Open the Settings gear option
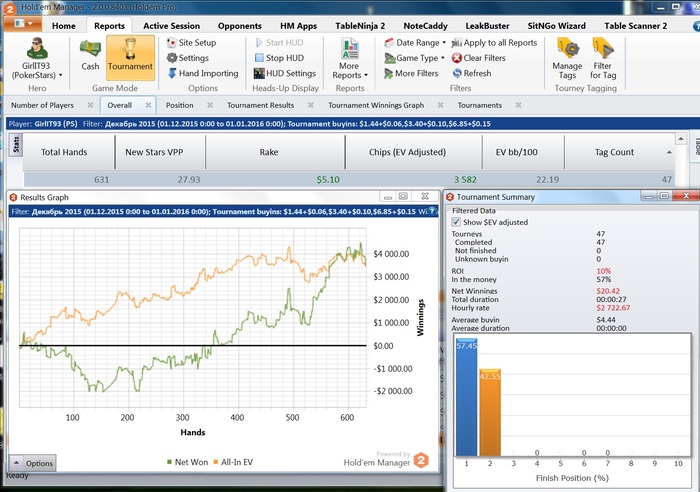 coord(188,58)
